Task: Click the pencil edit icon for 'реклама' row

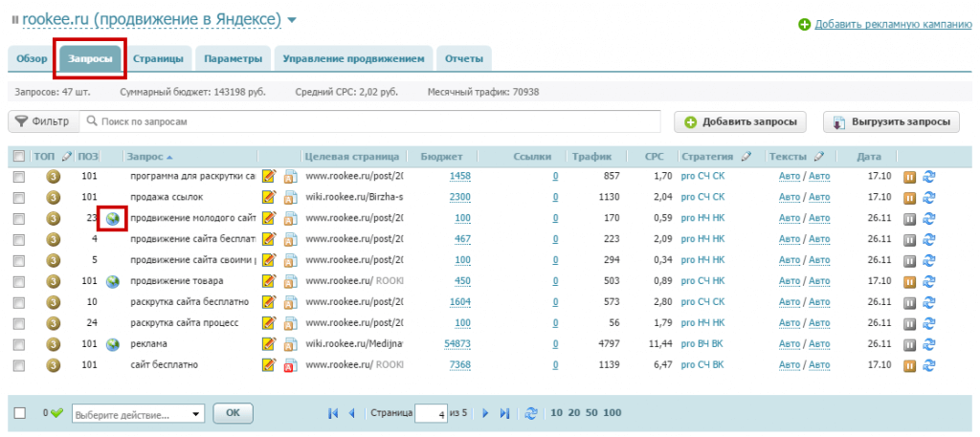Action: coord(269,343)
